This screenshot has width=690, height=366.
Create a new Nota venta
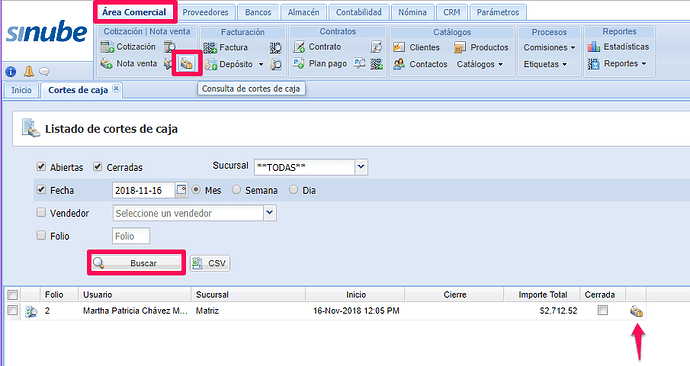tap(128, 63)
